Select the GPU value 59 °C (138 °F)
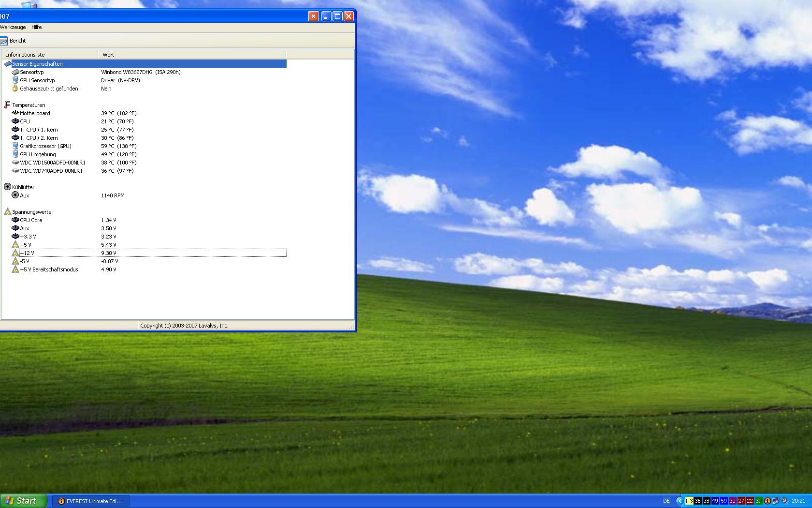This screenshot has width=812, height=508. pyautogui.click(x=119, y=146)
